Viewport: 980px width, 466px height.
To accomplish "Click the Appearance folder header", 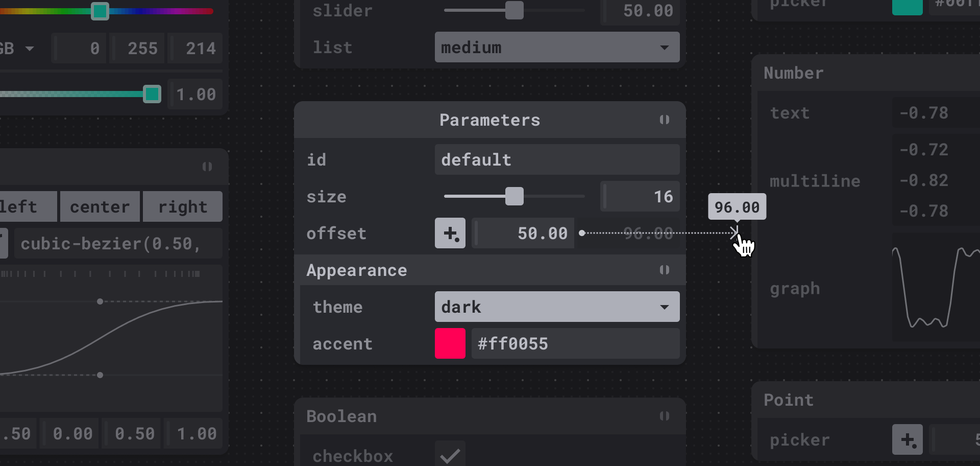I will [357, 270].
